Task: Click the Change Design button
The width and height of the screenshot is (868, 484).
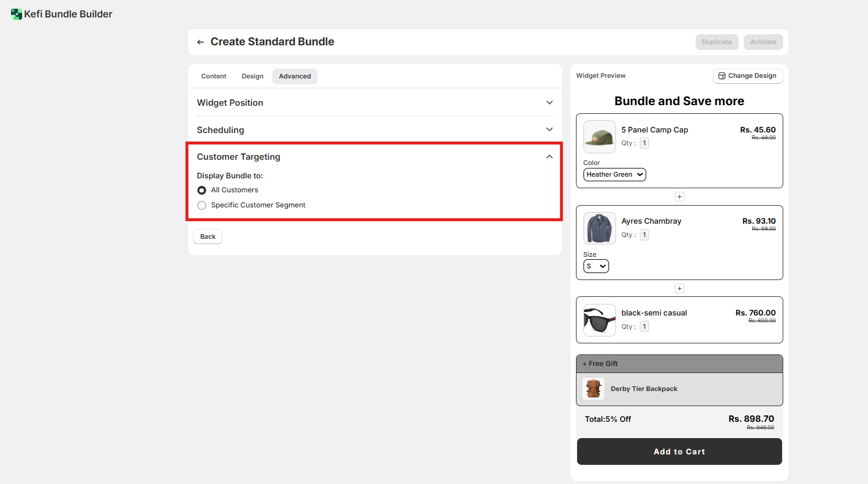Action: point(747,76)
